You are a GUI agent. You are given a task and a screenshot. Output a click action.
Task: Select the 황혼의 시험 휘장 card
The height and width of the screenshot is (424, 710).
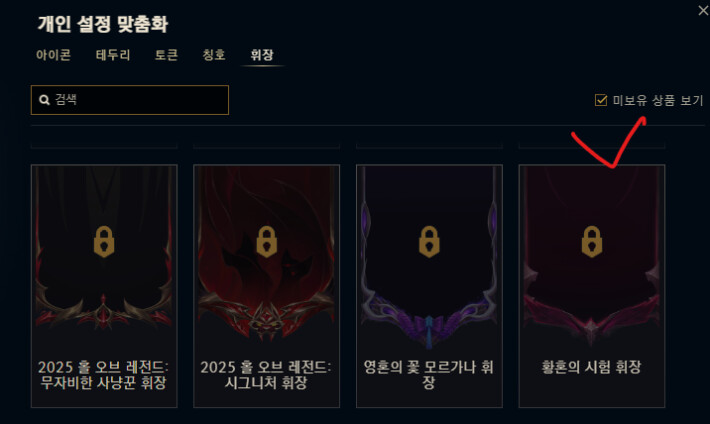tap(592, 286)
